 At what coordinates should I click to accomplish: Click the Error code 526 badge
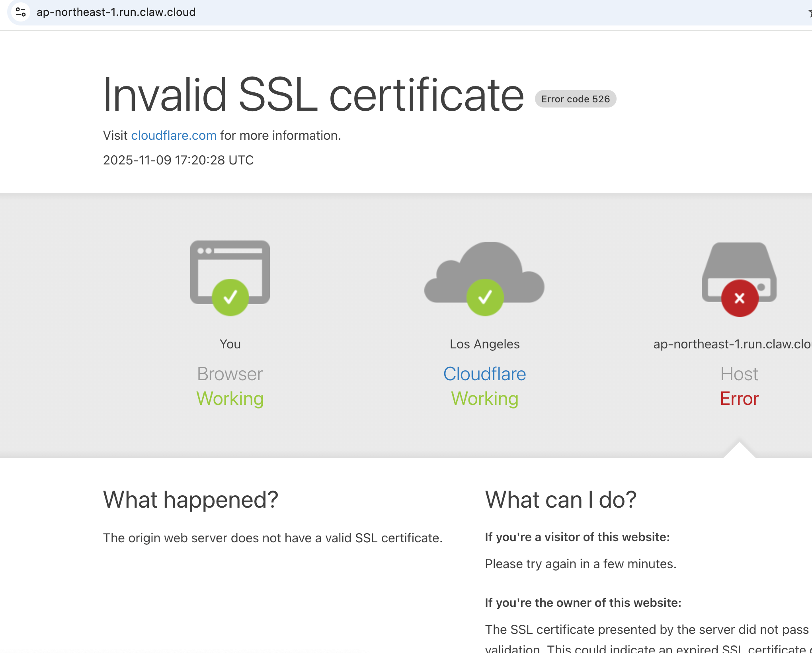(575, 99)
